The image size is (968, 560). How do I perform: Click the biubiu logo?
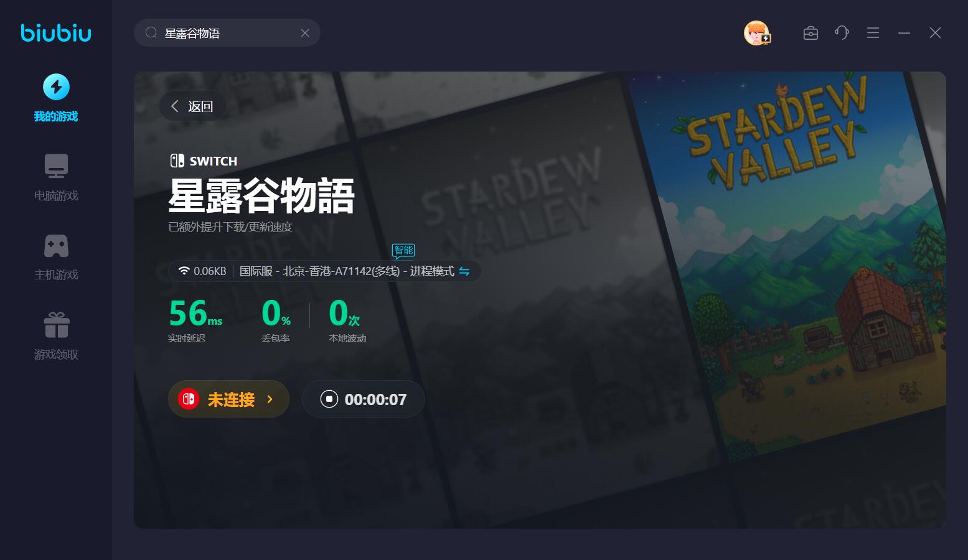click(56, 32)
